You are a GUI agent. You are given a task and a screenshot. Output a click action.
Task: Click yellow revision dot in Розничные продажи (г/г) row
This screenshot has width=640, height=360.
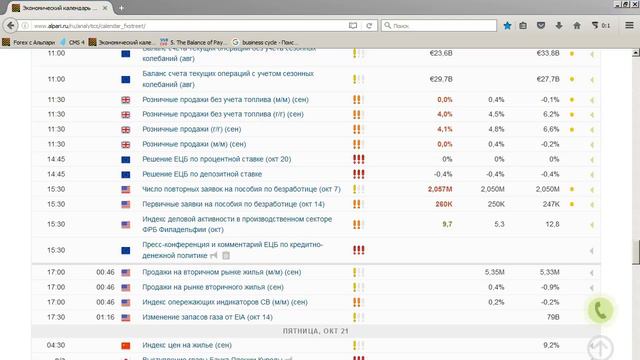pyautogui.click(x=572, y=129)
